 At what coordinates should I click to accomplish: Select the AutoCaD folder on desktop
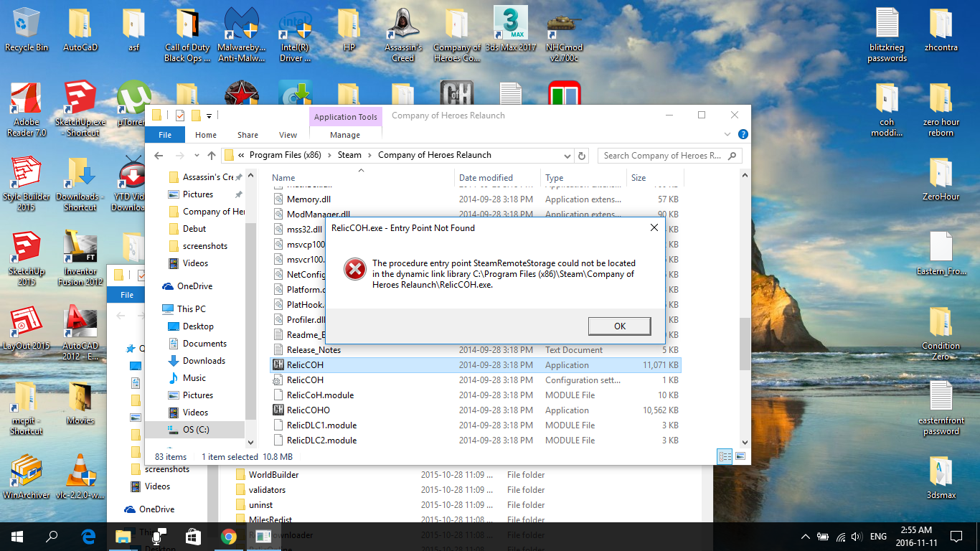click(x=80, y=29)
